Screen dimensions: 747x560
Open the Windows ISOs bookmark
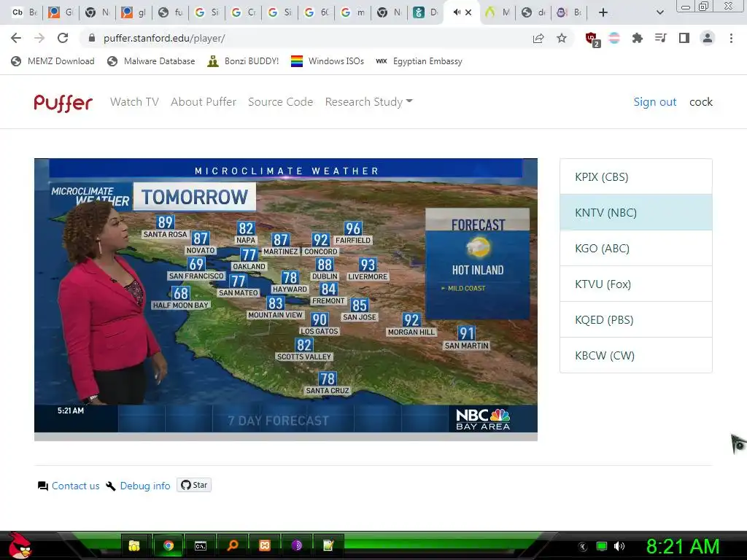[328, 61]
